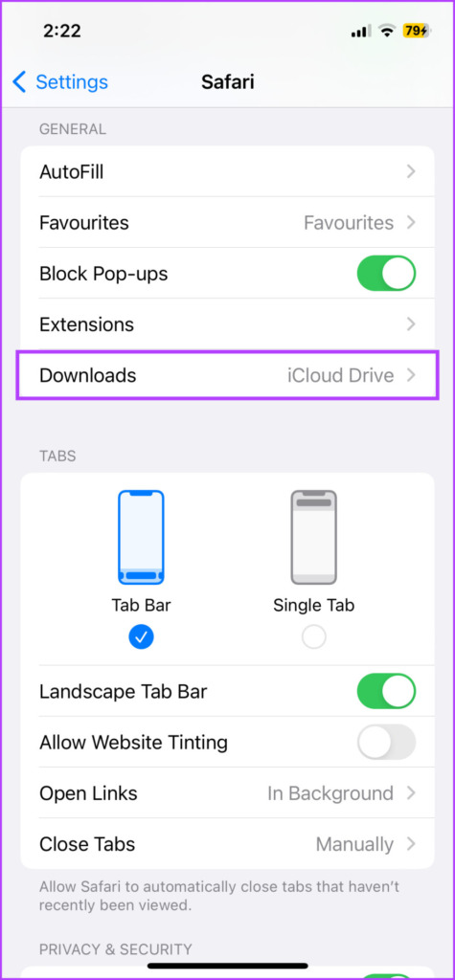Disable the Block Pop-ups switch

coord(386,274)
